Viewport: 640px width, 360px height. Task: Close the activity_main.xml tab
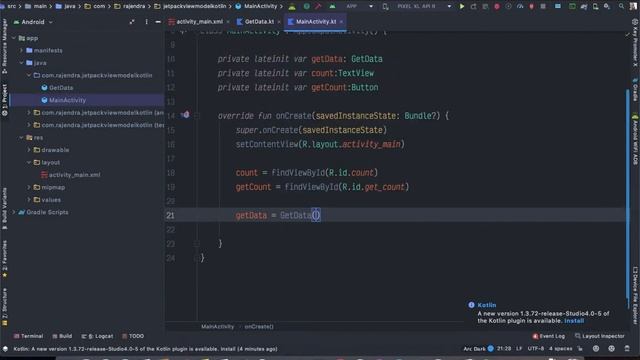228,22
